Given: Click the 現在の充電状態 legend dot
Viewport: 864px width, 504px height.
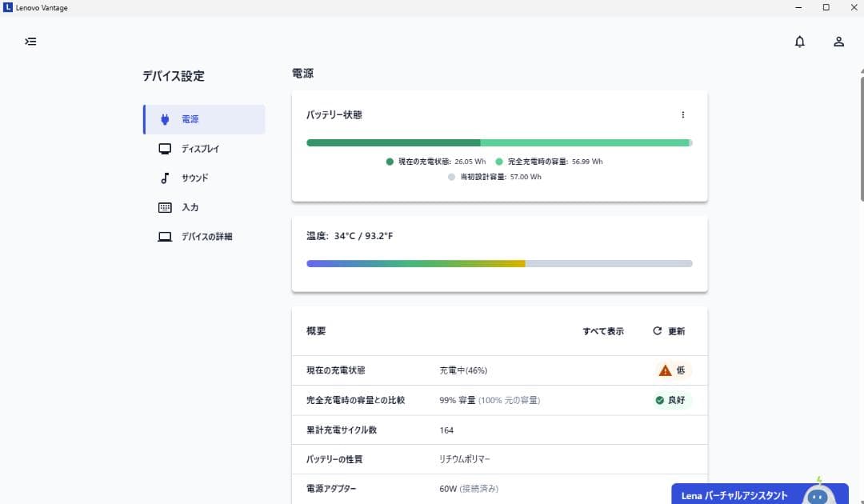Looking at the screenshot, I should pos(390,162).
